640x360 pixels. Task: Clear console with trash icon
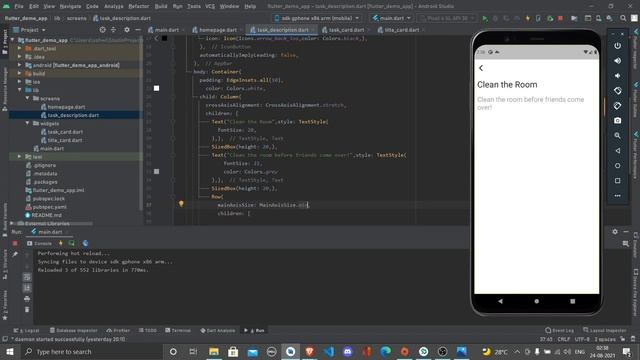click(x=27, y=309)
